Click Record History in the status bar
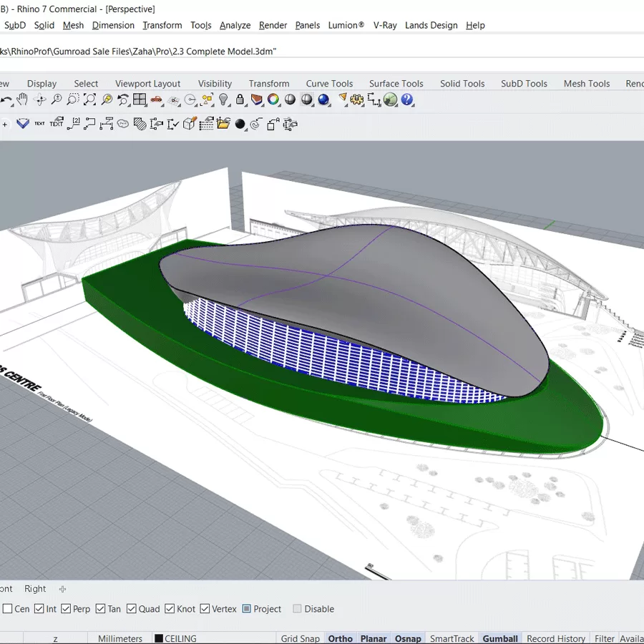The height and width of the screenshot is (644, 644). tap(556, 638)
